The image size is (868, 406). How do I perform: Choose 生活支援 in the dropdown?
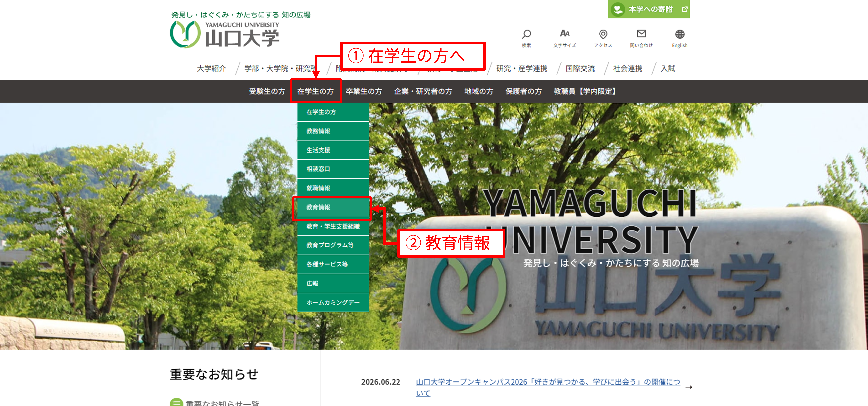[333, 150]
